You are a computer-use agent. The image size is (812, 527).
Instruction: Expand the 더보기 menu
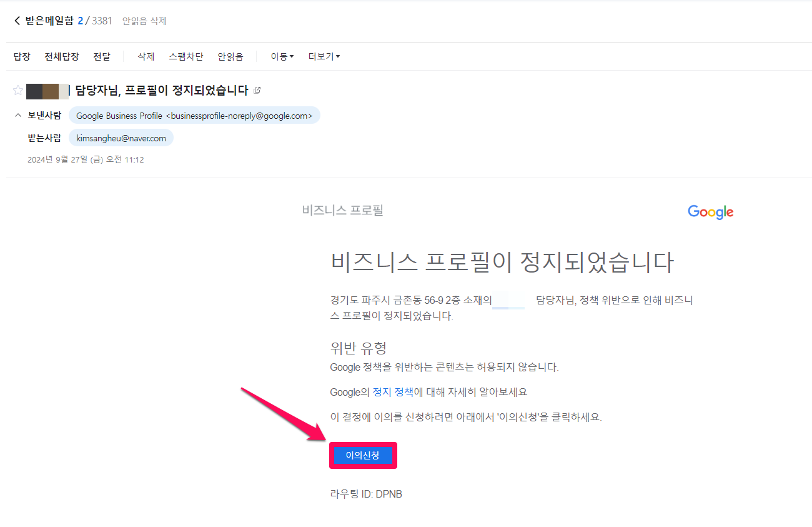tap(324, 57)
